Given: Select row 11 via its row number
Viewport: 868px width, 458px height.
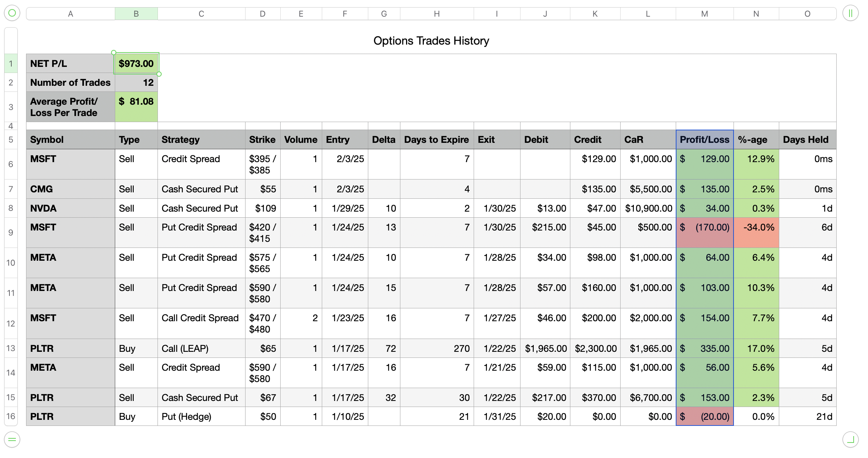Looking at the screenshot, I should pyautogui.click(x=11, y=293).
